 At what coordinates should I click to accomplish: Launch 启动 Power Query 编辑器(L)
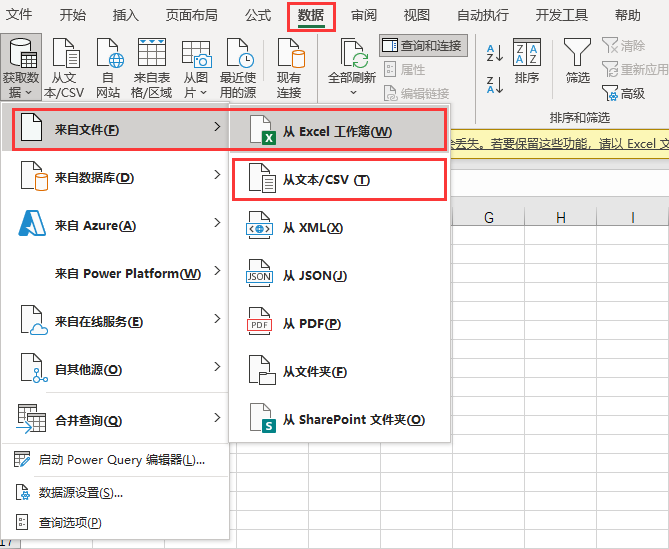pos(115,460)
